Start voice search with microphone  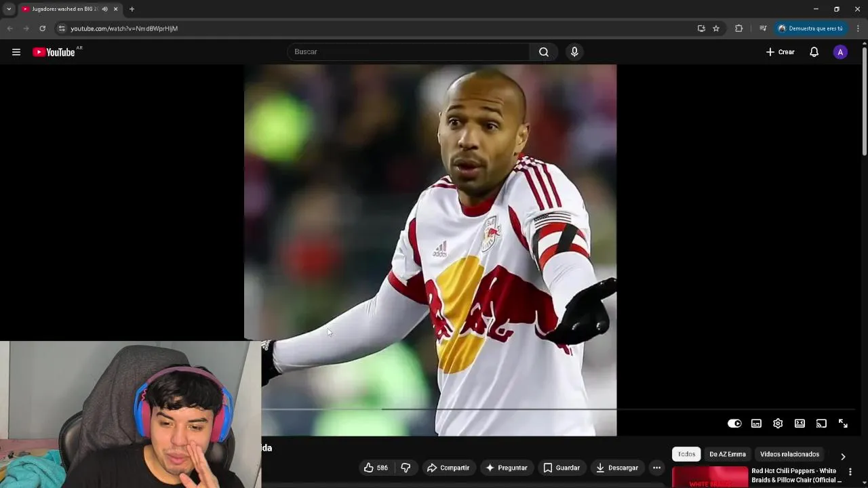coord(574,52)
